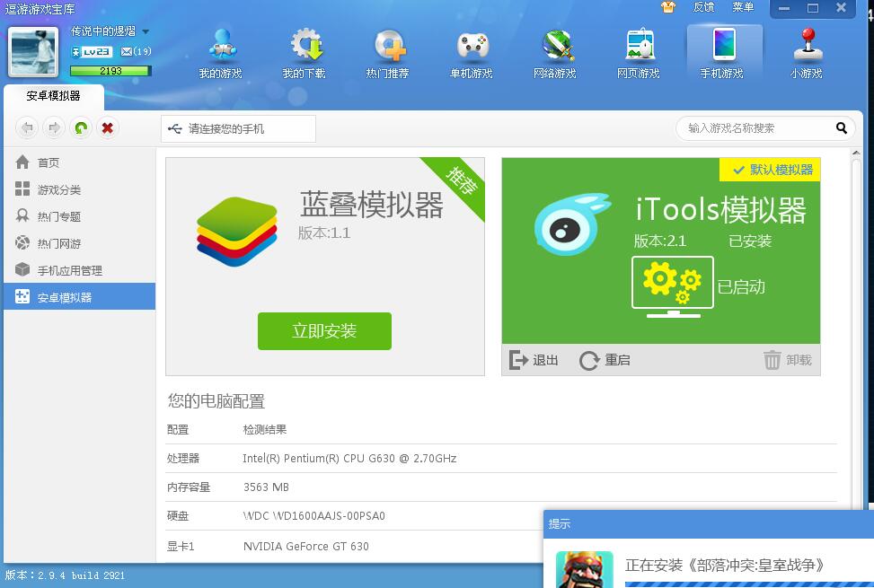Open 网页游戏 category
This screenshot has width=874, height=588.
pos(639,55)
